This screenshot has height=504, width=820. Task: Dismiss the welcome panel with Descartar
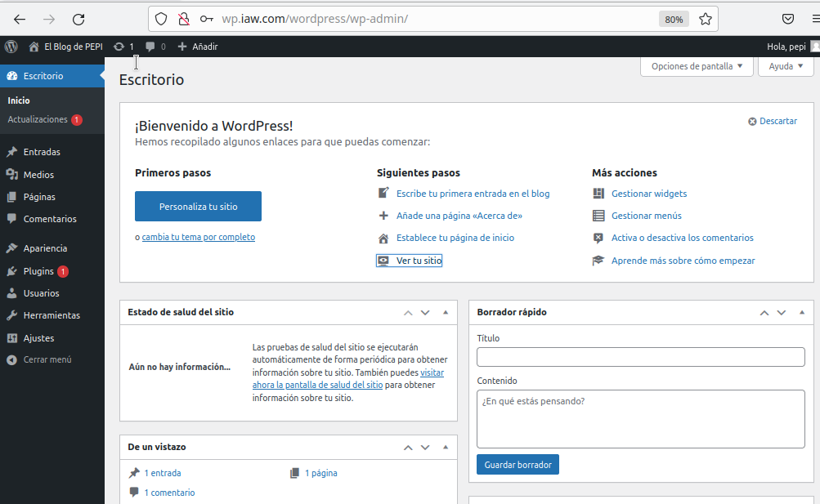773,121
